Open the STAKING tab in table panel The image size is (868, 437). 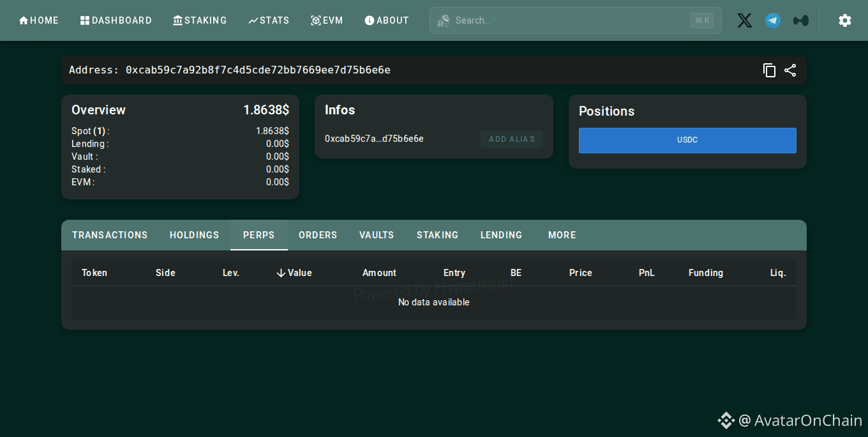pyautogui.click(x=438, y=235)
